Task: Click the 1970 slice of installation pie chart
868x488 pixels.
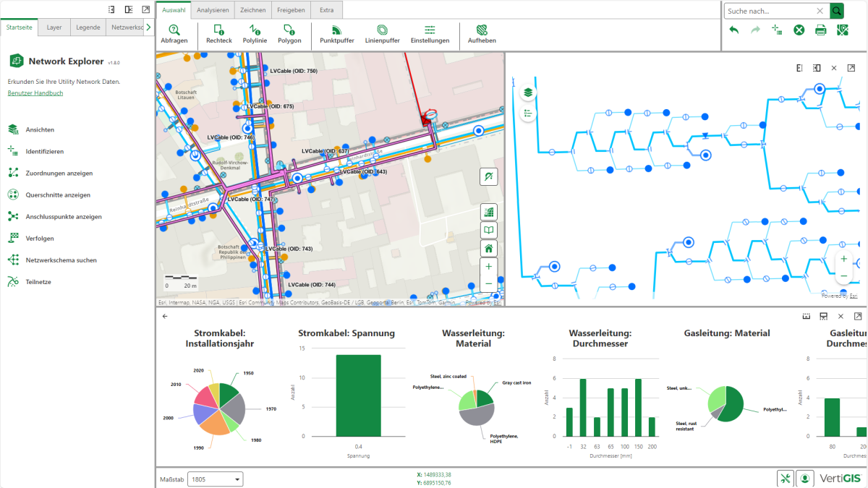Action: [235, 407]
